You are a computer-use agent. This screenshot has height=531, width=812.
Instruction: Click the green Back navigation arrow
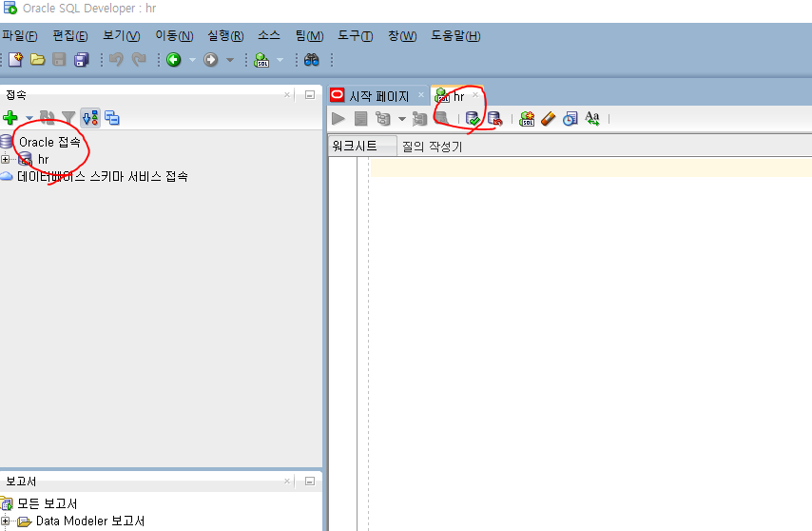point(173,60)
